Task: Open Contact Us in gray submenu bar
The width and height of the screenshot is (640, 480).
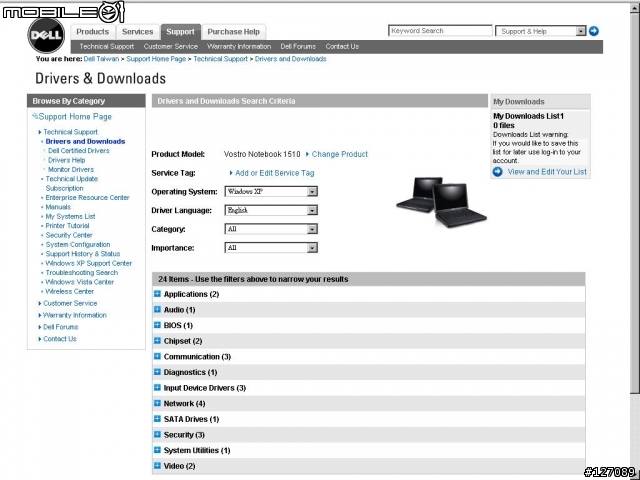Action: point(342,47)
